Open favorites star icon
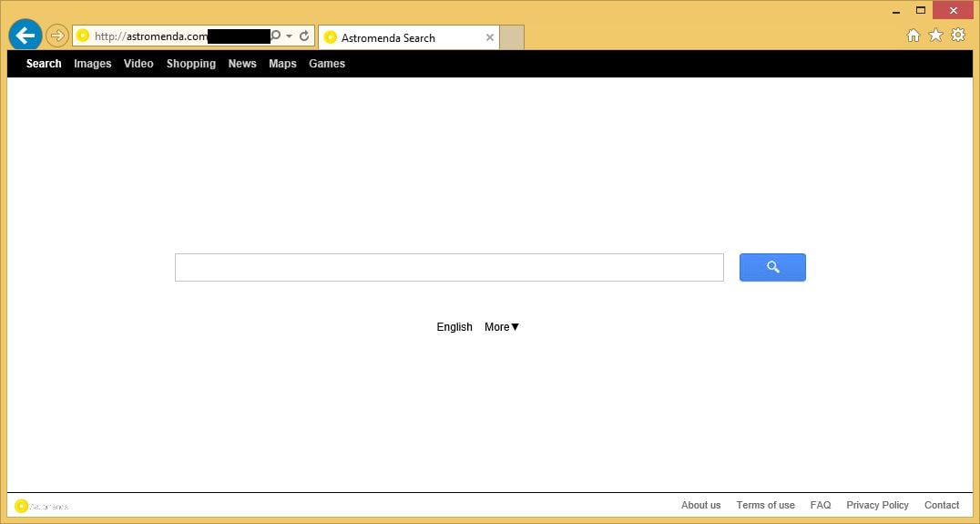Screen dimensions: 980x524 (x=935, y=35)
